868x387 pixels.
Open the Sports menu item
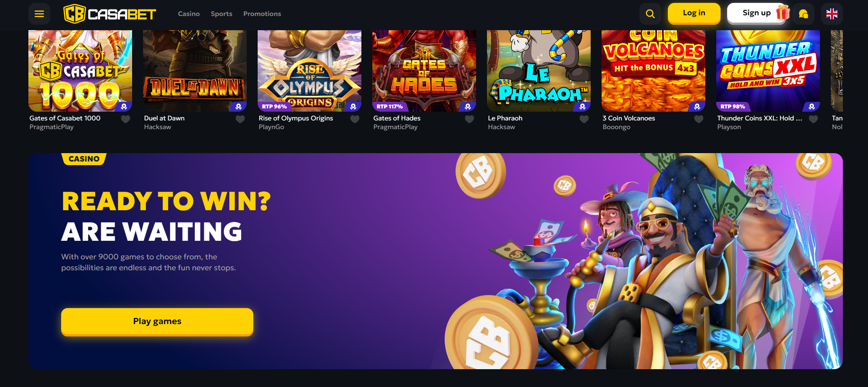coord(222,14)
